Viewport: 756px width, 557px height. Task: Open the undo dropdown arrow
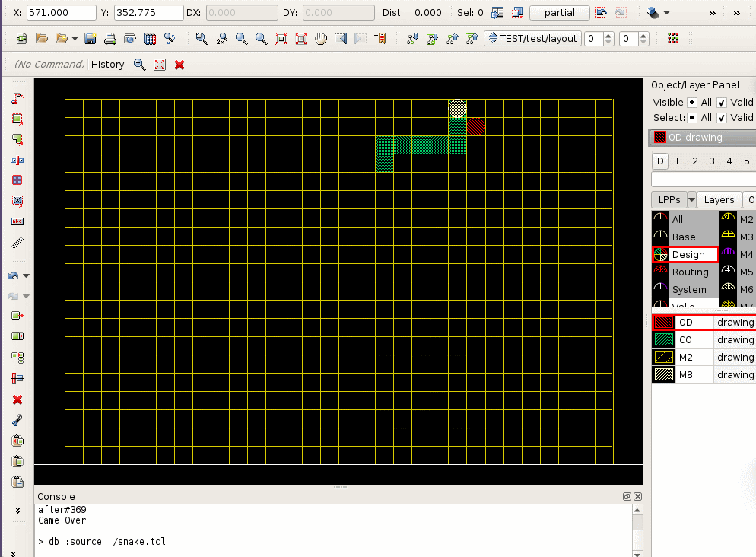[27, 276]
